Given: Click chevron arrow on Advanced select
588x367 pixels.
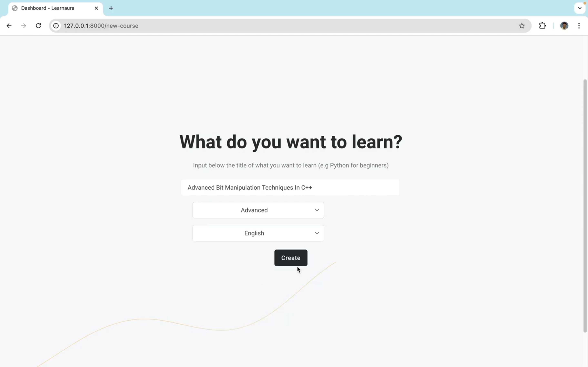Looking at the screenshot, I should click(317, 210).
